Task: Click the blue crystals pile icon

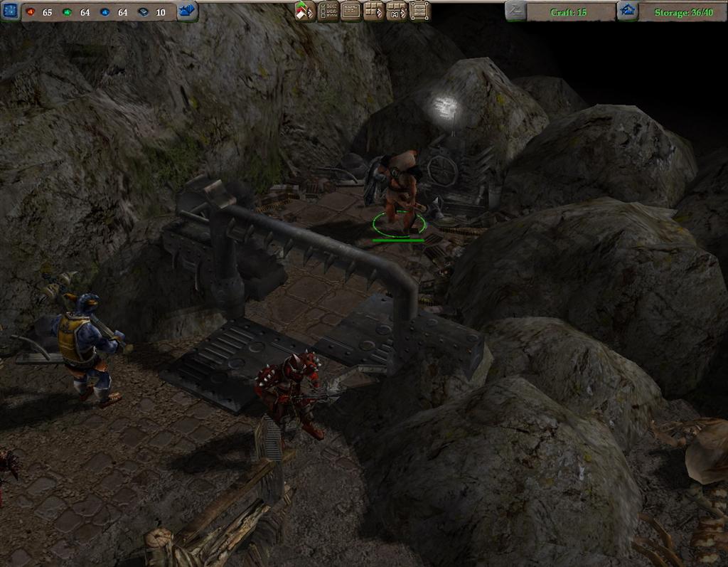Action: pyautogui.click(x=187, y=11)
